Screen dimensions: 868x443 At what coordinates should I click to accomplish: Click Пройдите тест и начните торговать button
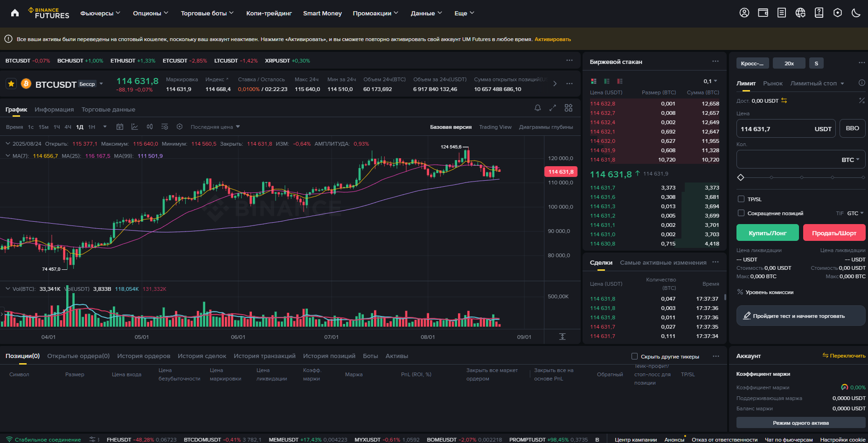(x=801, y=316)
